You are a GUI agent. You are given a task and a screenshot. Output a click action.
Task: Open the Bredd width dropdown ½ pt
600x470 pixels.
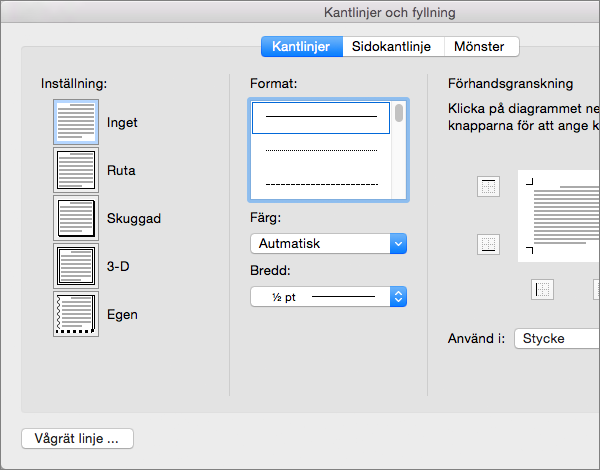pyautogui.click(x=328, y=297)
